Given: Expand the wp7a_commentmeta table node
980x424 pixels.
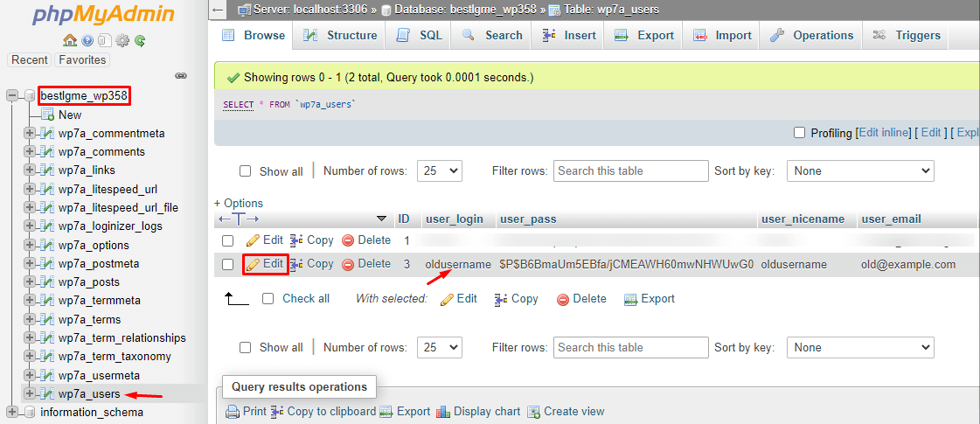Looking at the screenshot, I should [x=29, y=133].
